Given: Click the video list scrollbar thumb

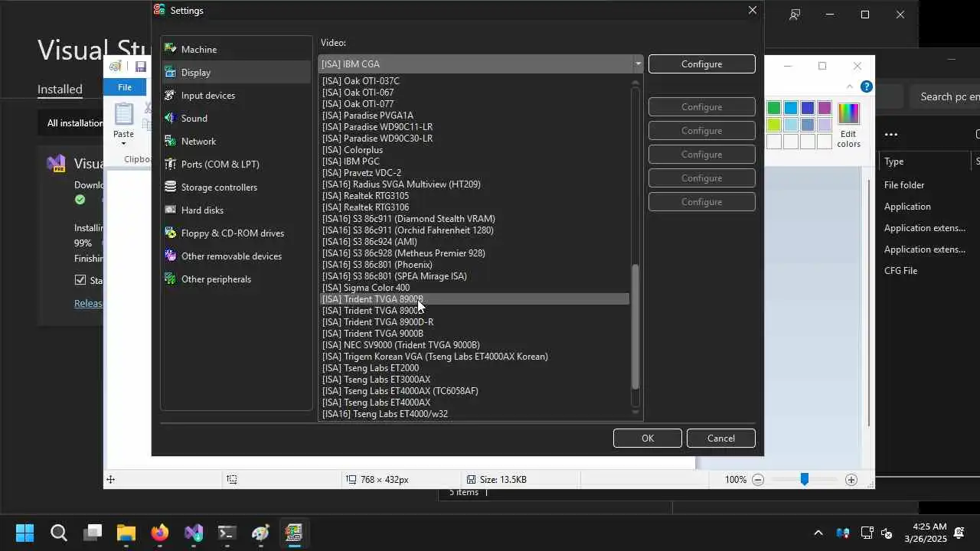Looking at the screenshot, I should coord(635,327).
